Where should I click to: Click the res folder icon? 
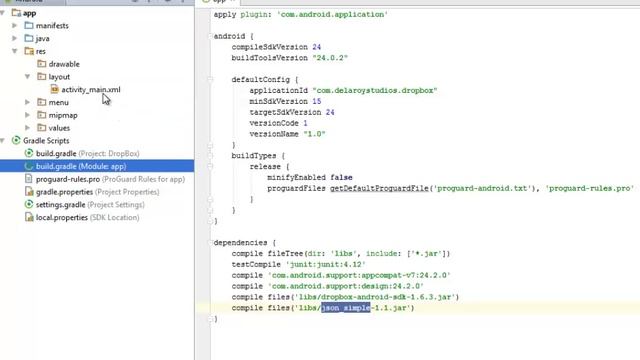(x=29, y=51)
